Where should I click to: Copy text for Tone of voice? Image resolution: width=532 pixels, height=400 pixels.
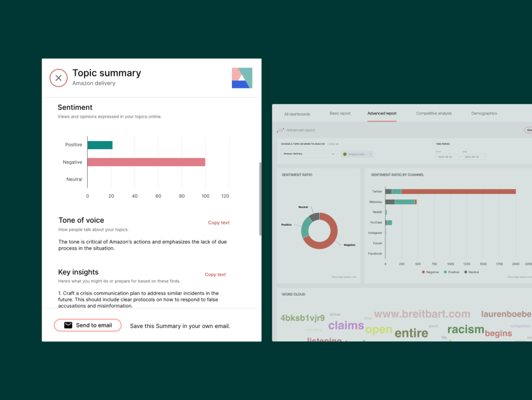pyautogui.click(x=219, y=223)
